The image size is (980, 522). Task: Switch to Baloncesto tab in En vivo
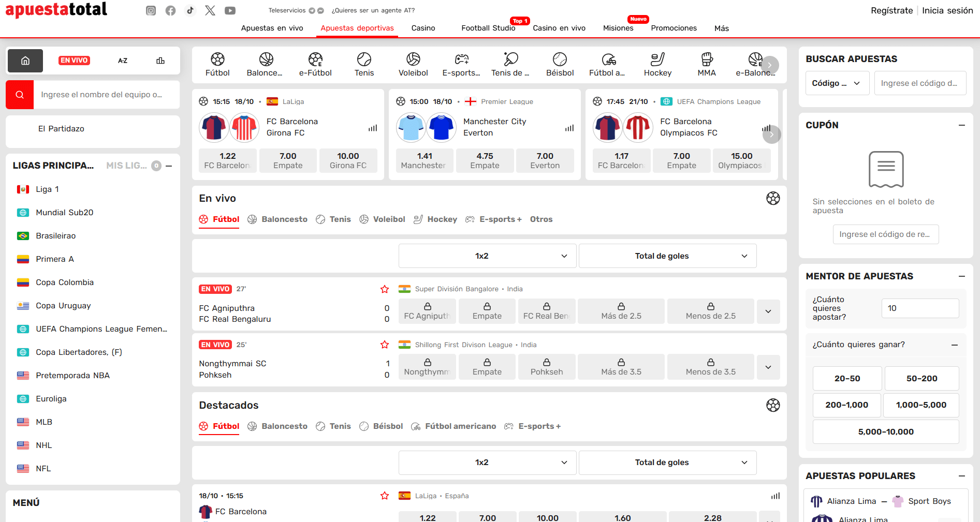tap(278, 219)
